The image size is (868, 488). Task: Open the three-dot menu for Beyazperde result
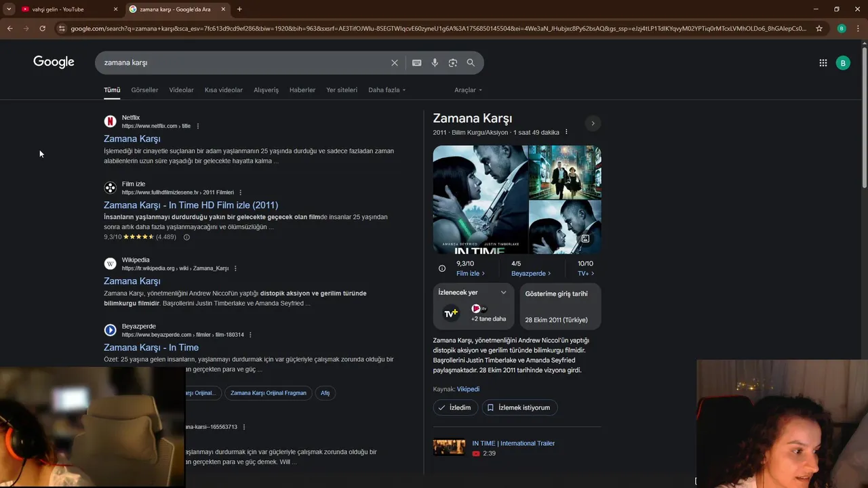click(250, 335)
